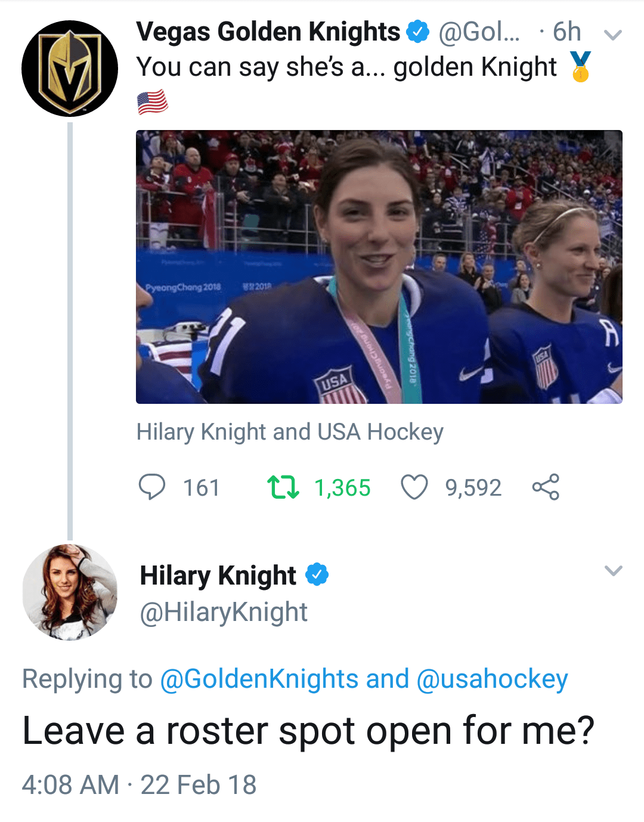
Task: Expand chevron menu on Golden Knights tweet
Action: coord(613,35)
